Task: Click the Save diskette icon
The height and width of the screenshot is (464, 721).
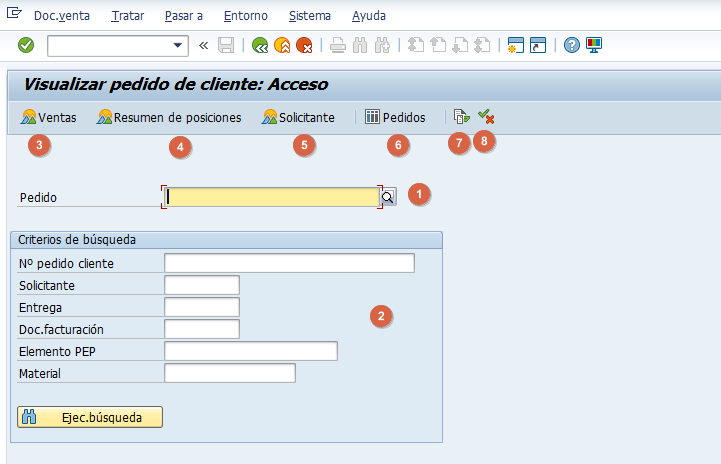Action: tap(226, 45)
